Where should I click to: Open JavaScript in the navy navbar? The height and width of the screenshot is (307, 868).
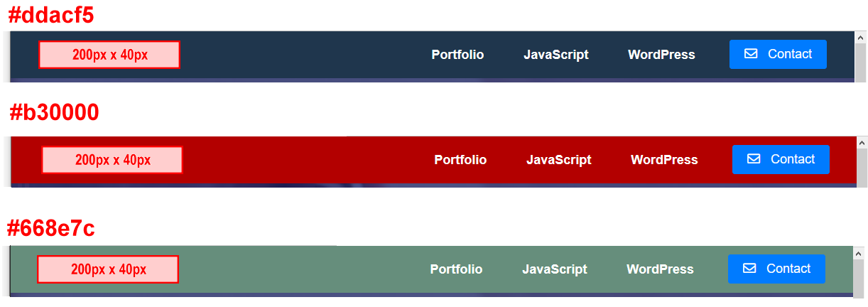(x=556, y=55)
